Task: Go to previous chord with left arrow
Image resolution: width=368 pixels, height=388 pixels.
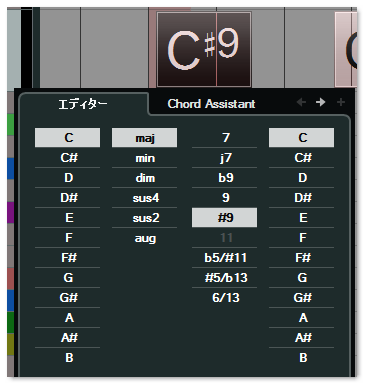Action: click(301, 102)
